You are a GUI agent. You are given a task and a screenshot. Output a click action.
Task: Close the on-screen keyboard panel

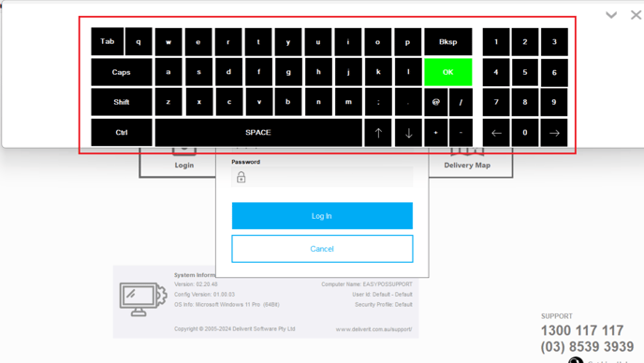tap(636, 15)
